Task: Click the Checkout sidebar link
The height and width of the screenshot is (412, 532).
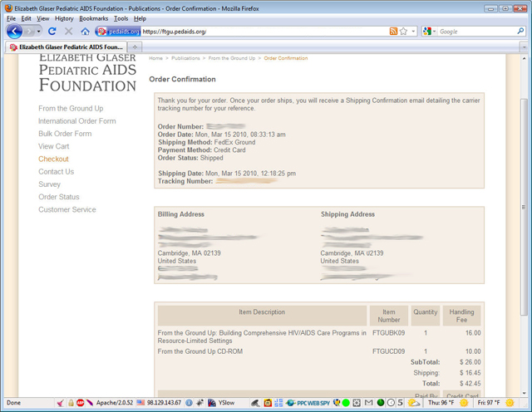Action: point(53,159)
